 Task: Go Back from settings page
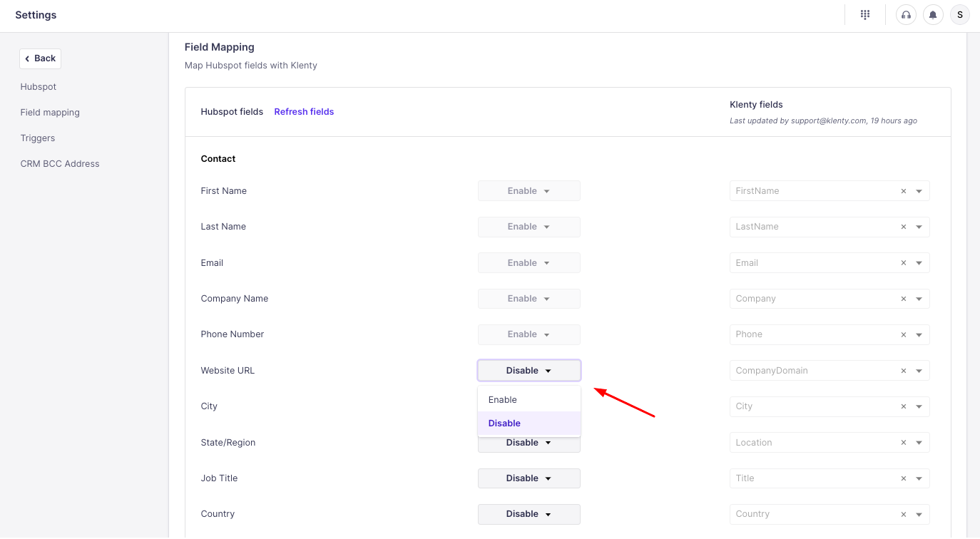pyautogui.click(x=40, y=58)
